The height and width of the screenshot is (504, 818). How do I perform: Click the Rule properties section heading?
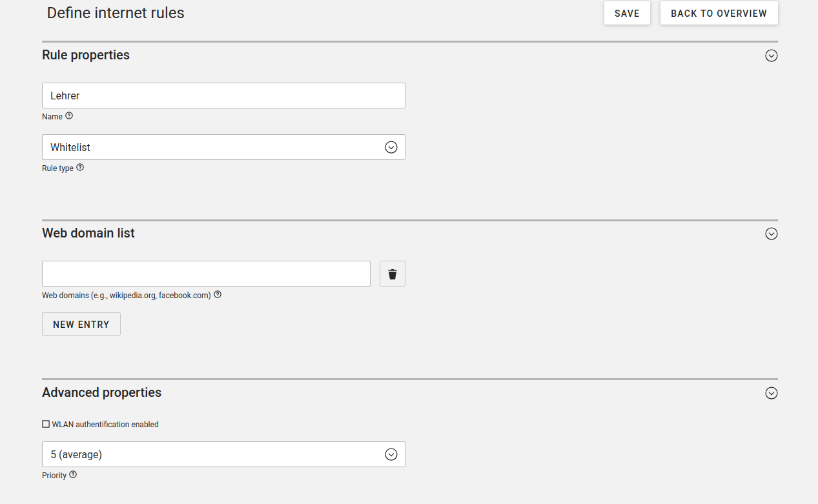pos(86,55)
